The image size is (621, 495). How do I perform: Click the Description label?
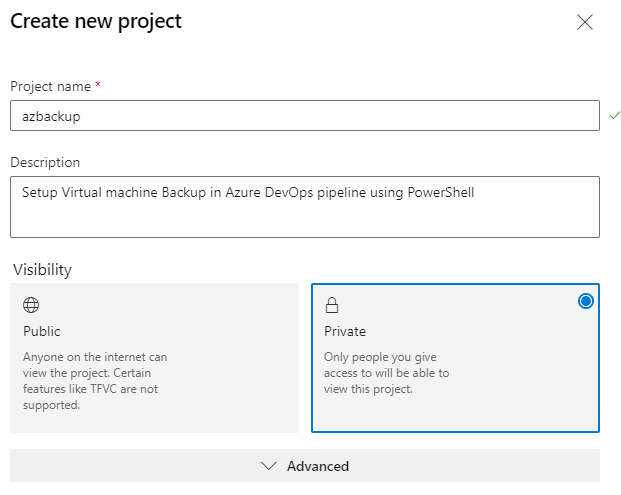45,162
